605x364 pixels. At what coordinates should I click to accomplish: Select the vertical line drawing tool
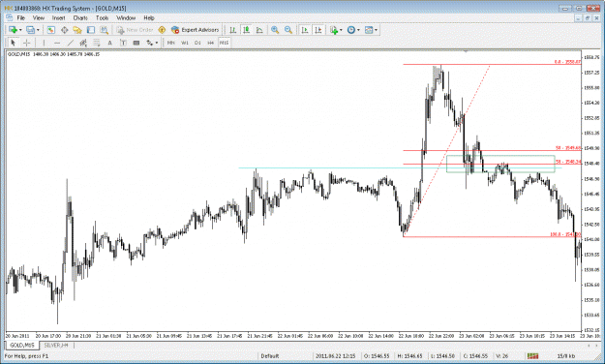pos(44,43)
